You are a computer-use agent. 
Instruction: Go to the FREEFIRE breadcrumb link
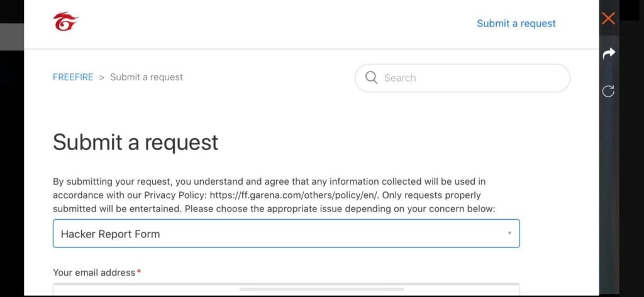click(x=73, y=77)
